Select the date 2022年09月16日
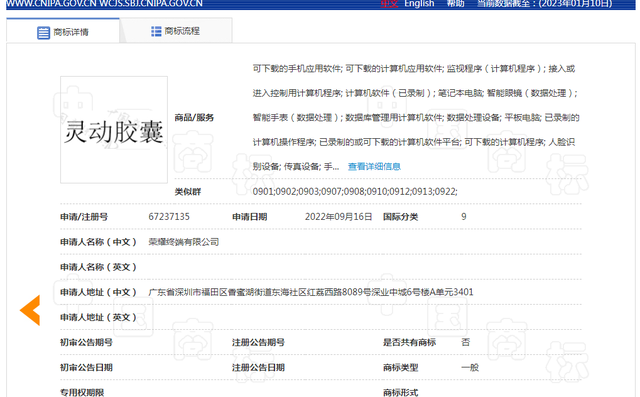The image size is (640, 397). [338, 217]
